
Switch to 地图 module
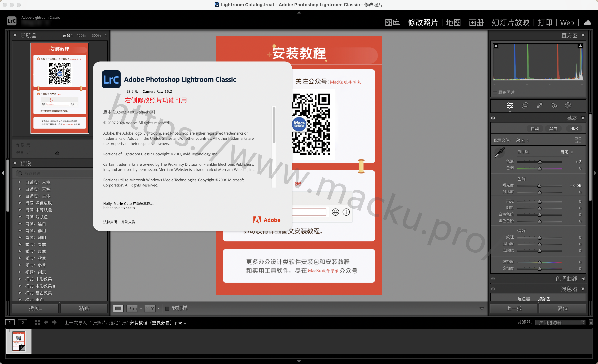tap(453, 22)
